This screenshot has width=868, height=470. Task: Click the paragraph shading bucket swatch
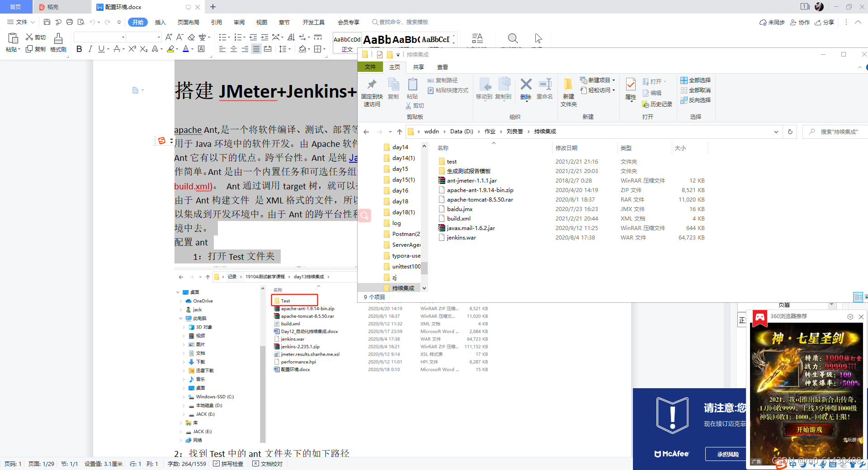click(x=302, y=49)
